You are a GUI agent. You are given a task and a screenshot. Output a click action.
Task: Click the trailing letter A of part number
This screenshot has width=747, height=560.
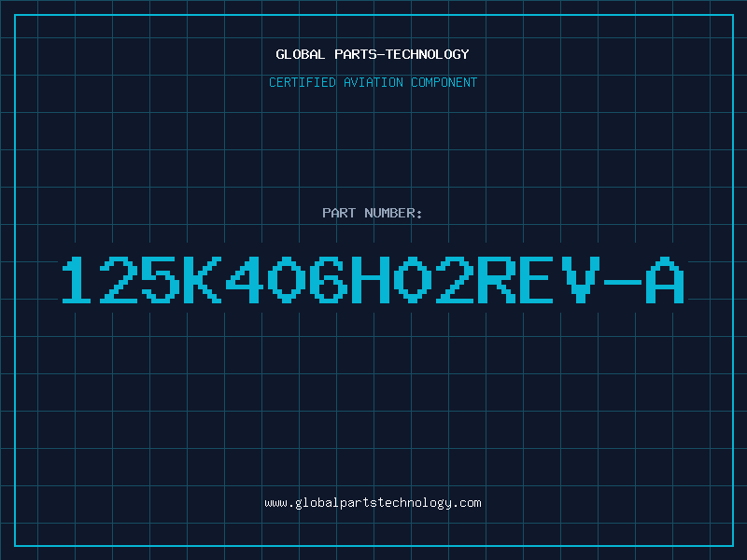666,280
